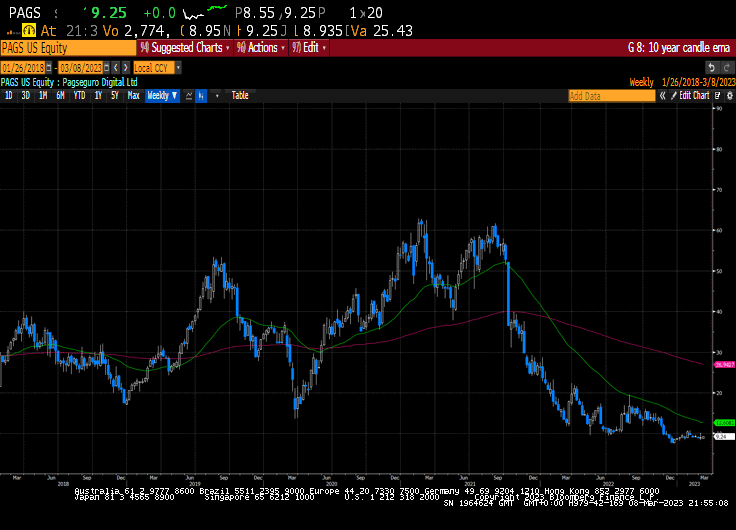Select the candlestick chart type icon

coord(203,95)
